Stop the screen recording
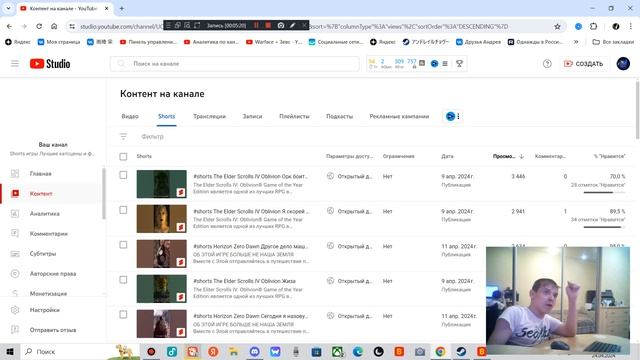 [268, 25]
